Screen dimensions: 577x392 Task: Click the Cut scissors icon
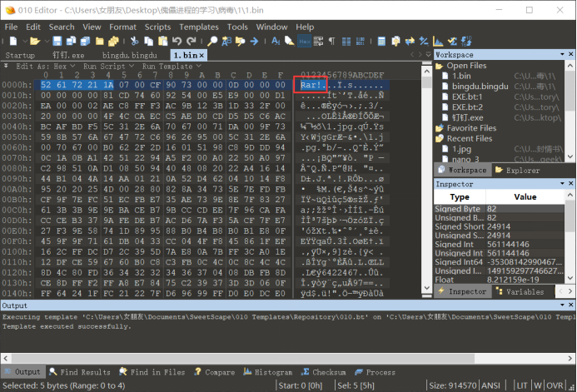tap(135, 41)
